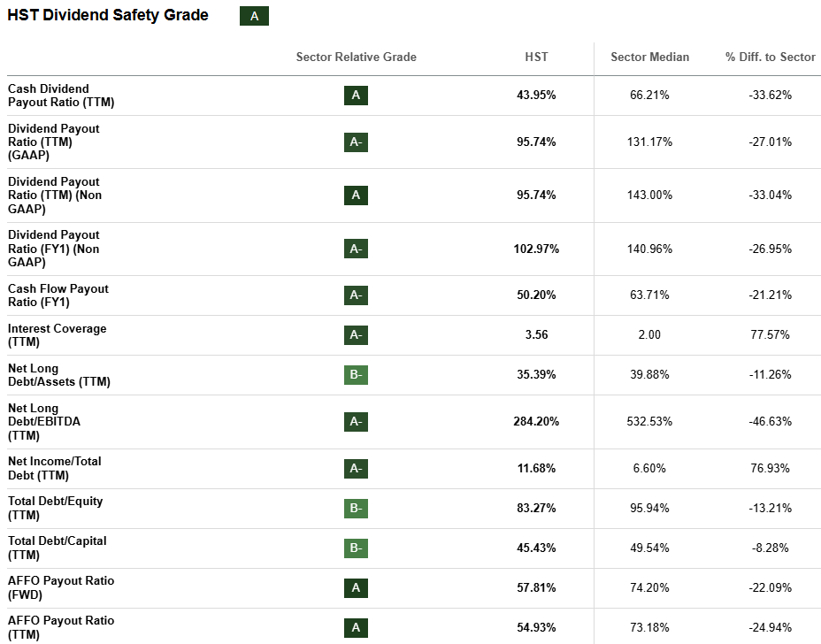Click the HST column header
Image resolution: width=821 pixels, height=644 pixels.
(536, 57)
